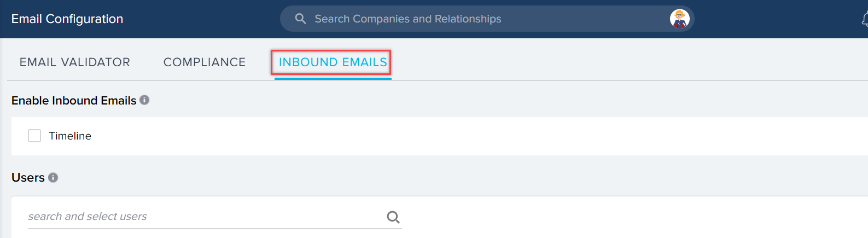Enable the Timeline checkbox

[34, 136]
